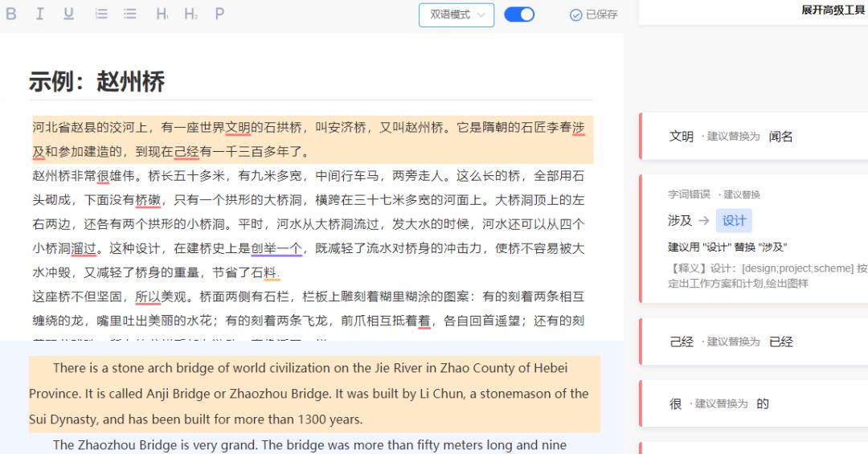Viewport: 868px width, 454px height.
Task: Click the underlined word 文明 in the text
Action: tap(238, 127)
